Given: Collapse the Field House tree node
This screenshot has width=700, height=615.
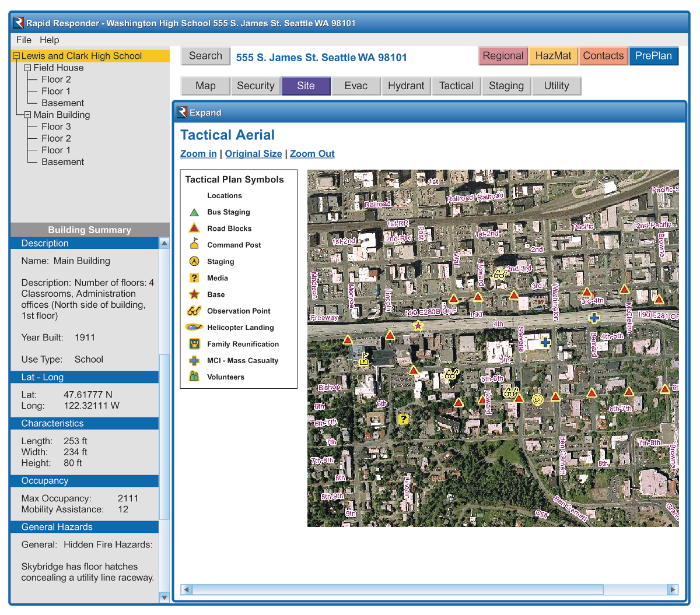Looking at the screenshot, I should pos(27,68).
